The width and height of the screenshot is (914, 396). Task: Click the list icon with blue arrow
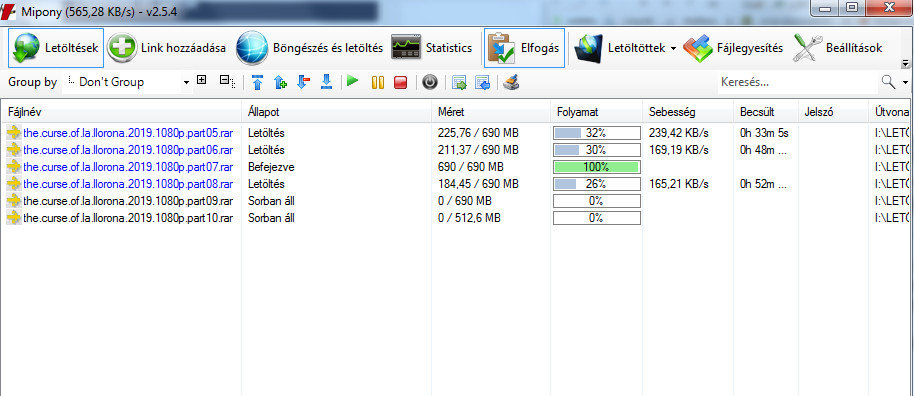[x=482, y=83]
